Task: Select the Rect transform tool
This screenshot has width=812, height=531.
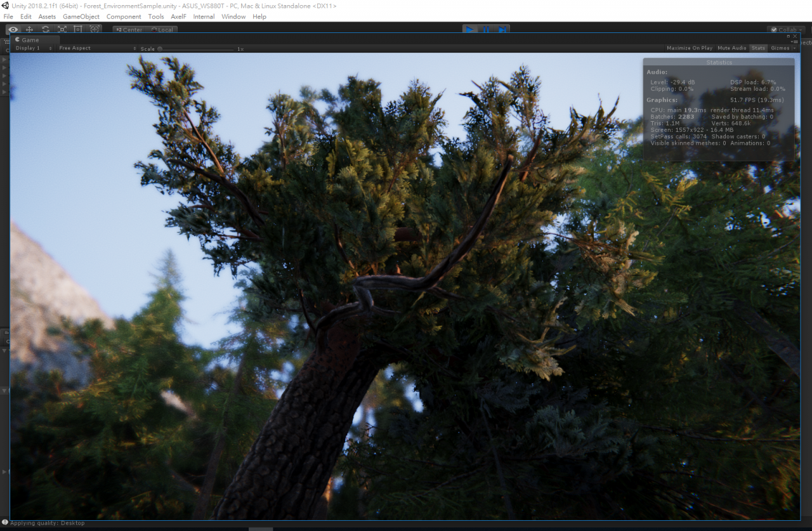Action: 78,29
